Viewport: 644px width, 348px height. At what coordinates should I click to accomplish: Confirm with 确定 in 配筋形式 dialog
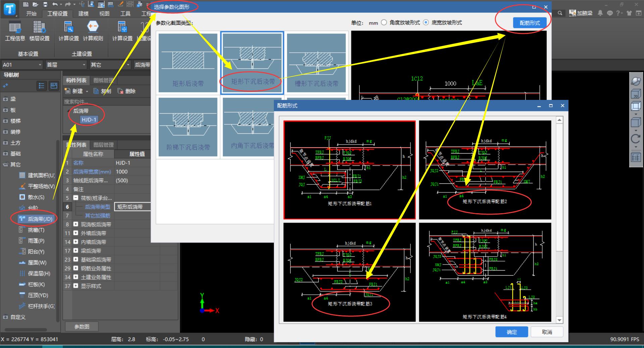[512, 332]
